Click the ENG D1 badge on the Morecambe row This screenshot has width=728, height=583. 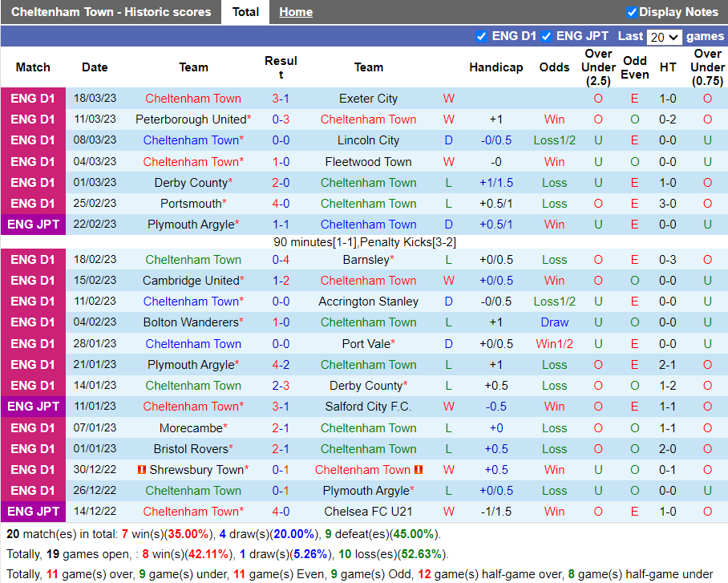[33, 427]
